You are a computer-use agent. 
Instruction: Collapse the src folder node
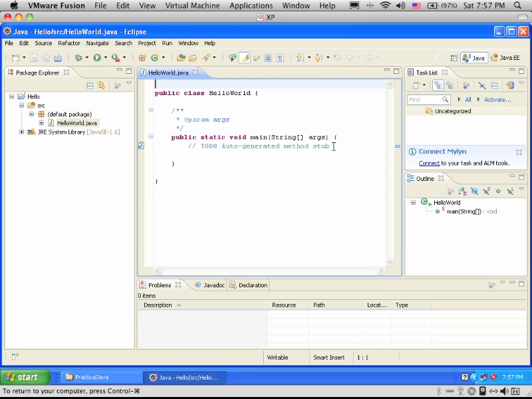[22, 105]
